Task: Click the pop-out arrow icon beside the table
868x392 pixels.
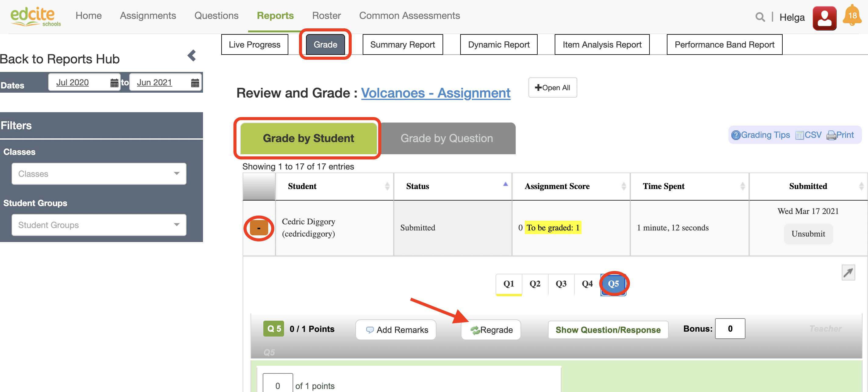Action: tap(849, 272)
